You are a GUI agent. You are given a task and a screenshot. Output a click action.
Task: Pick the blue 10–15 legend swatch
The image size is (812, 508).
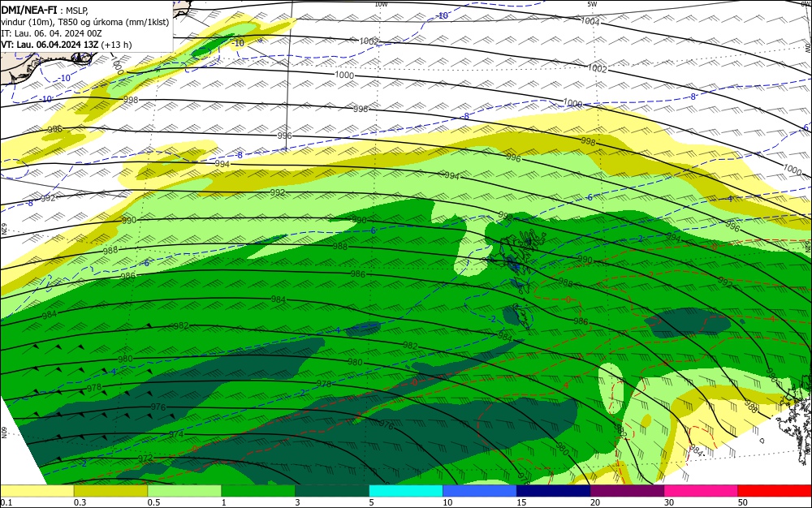point(480,491)
